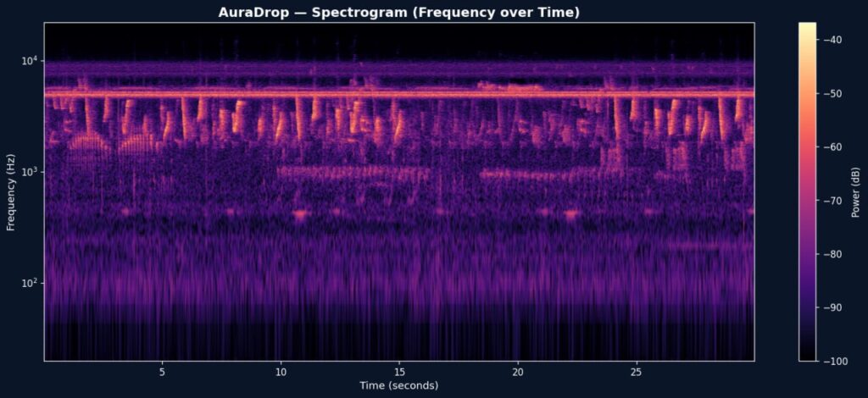The width and height of the screenshot is (868, 398).
Task: Click the "Time (seconds)" x-axis label
Action: [398, 385]
